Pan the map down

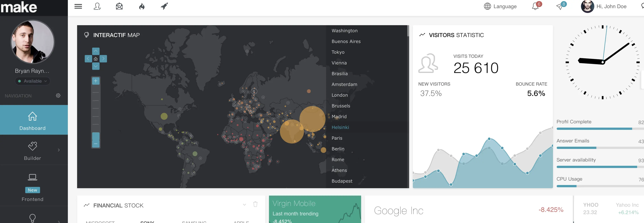tap(96, 66)
